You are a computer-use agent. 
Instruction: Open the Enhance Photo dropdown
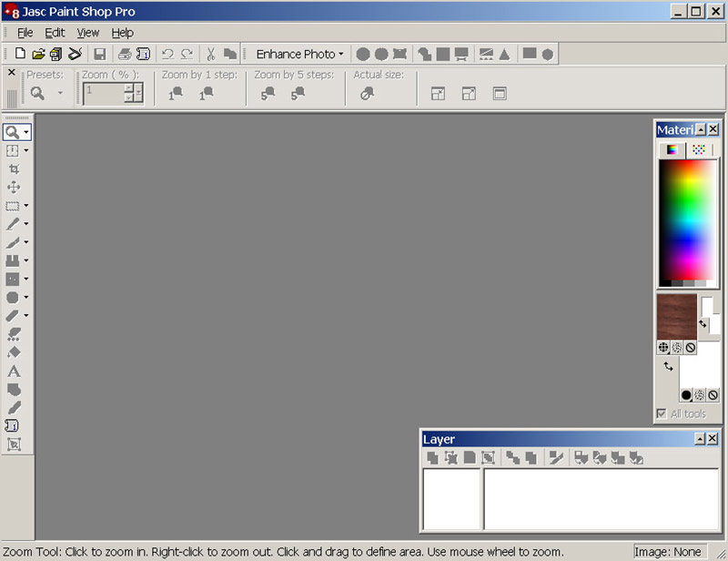point(299,55)
